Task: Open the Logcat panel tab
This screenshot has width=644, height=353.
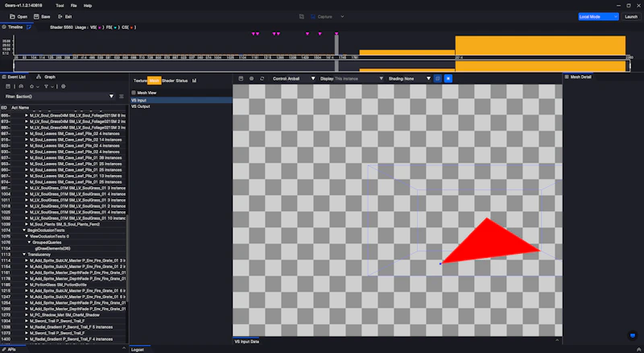Action: click(x=138, y=350)
